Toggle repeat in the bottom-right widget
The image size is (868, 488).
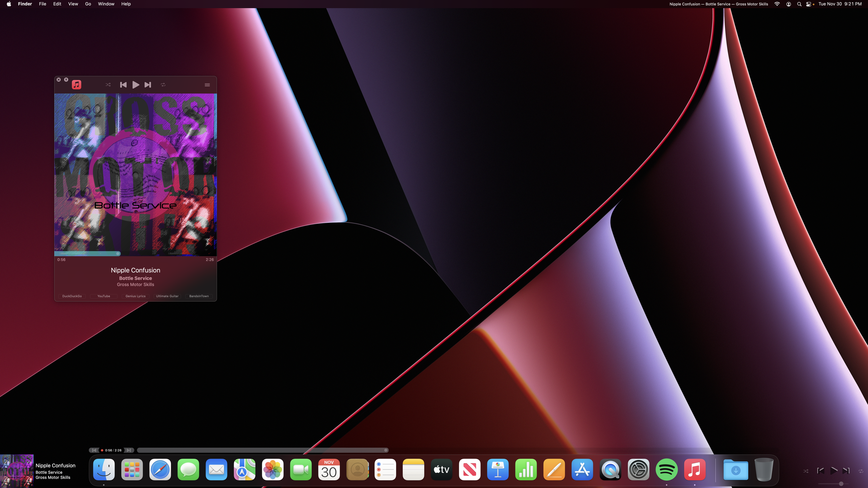pos(861,471)
